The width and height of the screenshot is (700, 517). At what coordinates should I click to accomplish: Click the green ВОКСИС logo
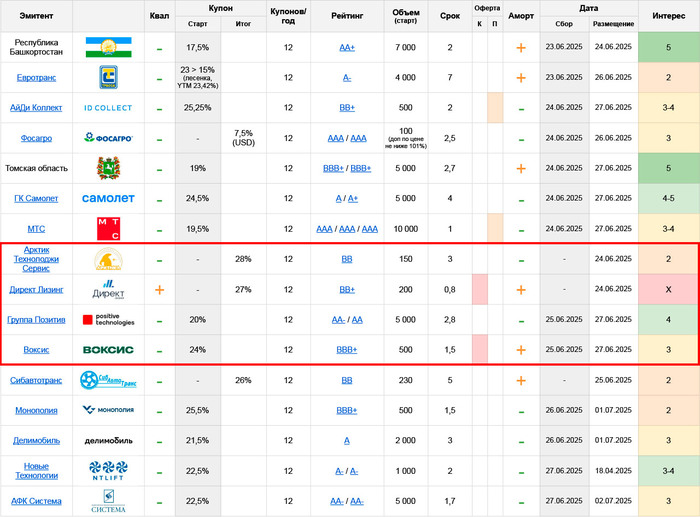pos(108,350)
